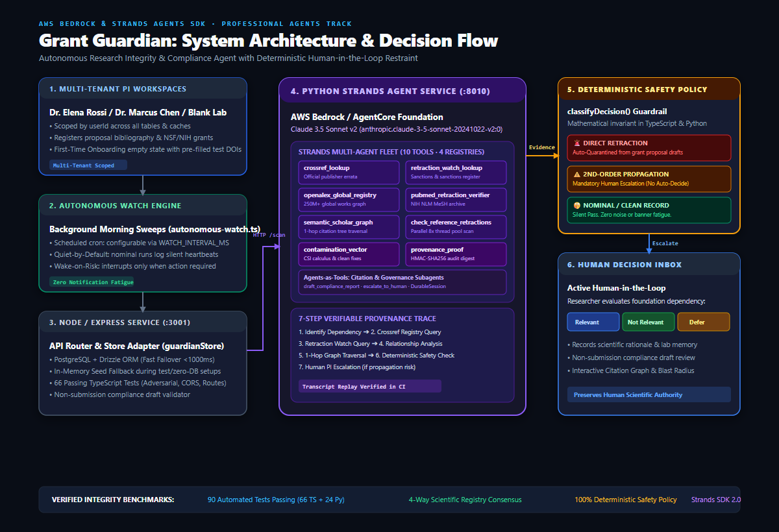This screenshot has width=779, height=532.
Task: Click 'Active Human-in-the-Loop' heading
Action: [x=616, y=288]
